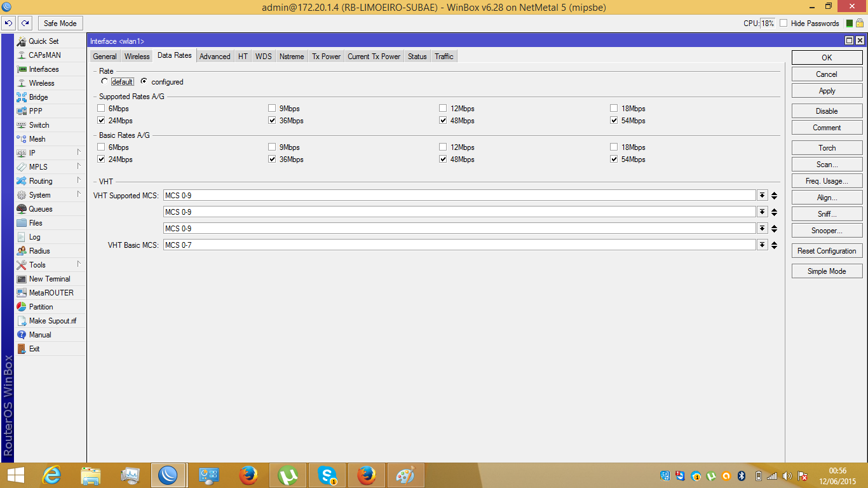Switch to the Advanced tab

tap(215, 57)
